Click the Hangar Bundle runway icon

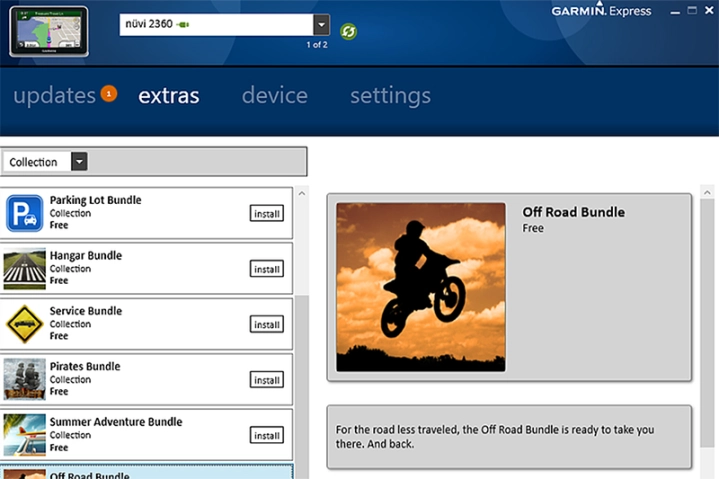click(x=25, y=269)
